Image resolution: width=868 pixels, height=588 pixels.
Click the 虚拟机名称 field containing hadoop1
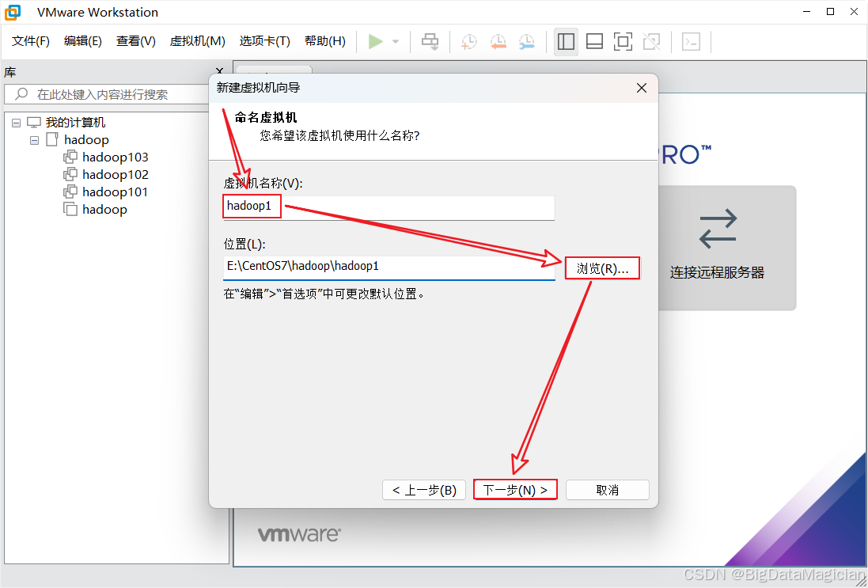coord(389,207)
